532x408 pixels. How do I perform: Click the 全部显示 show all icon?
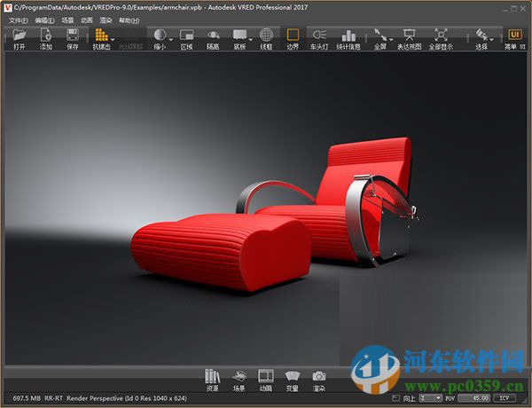point(441,35)
